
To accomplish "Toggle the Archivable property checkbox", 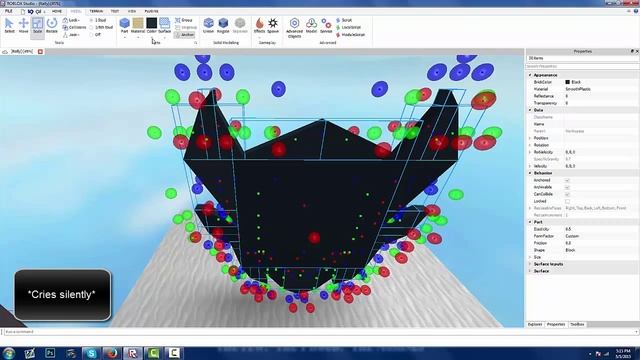I will (x=567, y=187).
